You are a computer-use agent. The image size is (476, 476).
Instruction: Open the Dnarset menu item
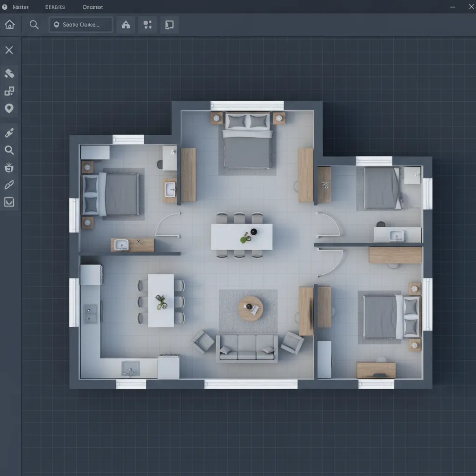click(93, 7)
